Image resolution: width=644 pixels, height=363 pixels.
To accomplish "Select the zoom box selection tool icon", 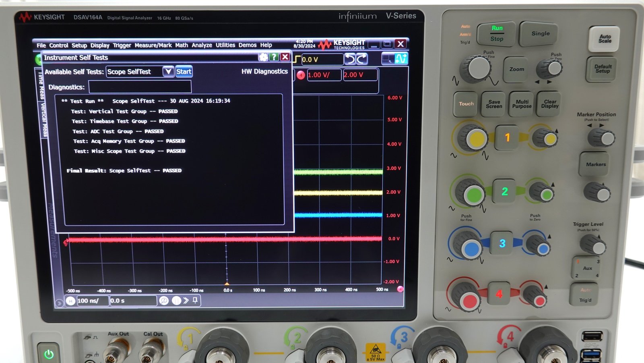I will tap(388, 59).
